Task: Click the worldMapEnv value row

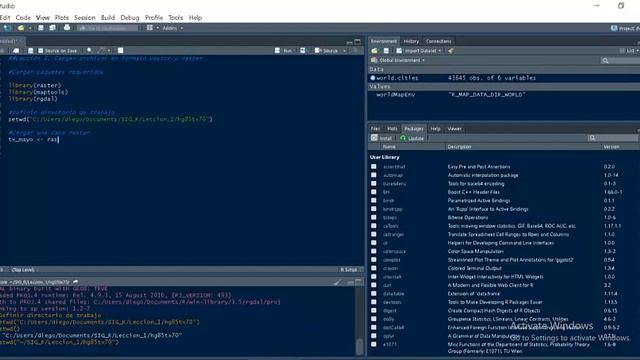Action: 504,95
